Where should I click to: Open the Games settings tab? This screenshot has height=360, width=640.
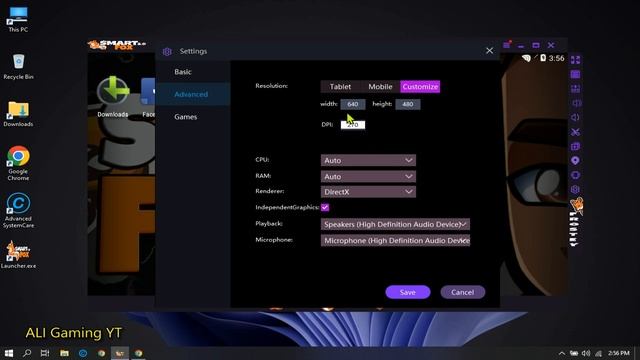pyautogui.click(x=186, y=117)
